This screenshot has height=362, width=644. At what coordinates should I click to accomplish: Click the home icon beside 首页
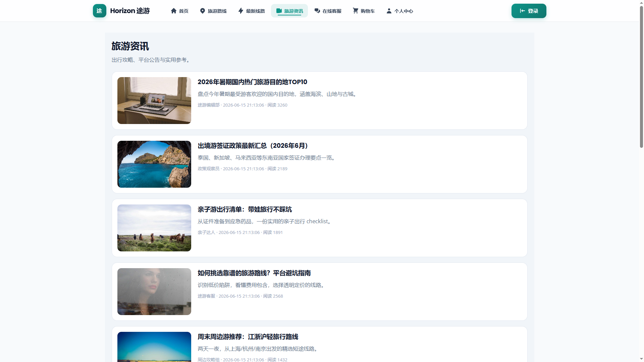click(174, 11)
